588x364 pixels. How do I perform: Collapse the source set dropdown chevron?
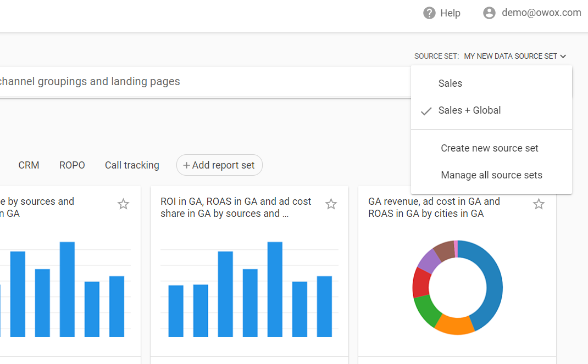click(563, 57)
